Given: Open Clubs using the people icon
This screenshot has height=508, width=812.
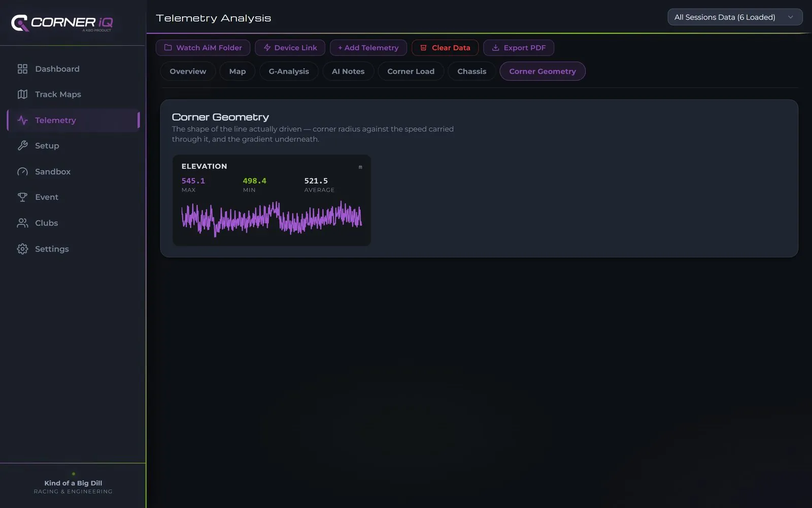Looking at the screenshot, I should (22, 223).
